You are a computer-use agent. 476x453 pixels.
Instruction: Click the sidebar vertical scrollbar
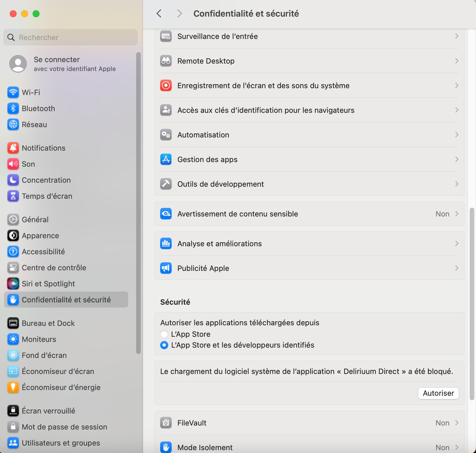(x=138, y=203)
